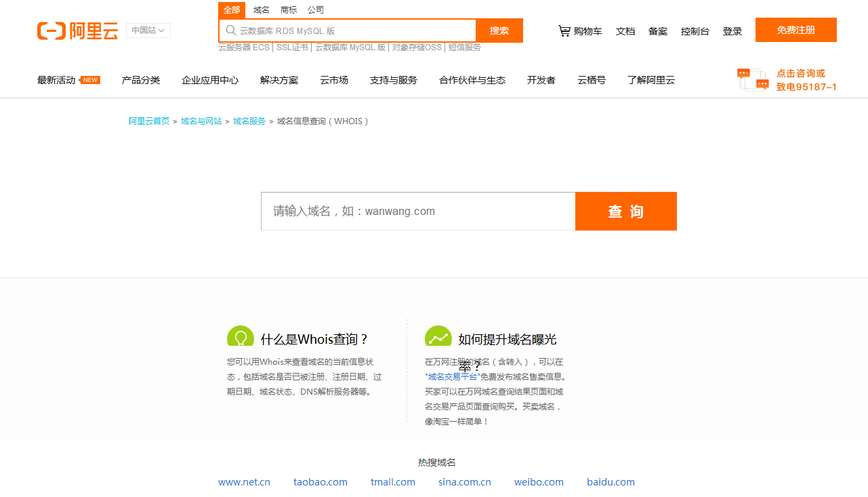Viewport: 868px width, 497px height.
Task: Open the 合作伙伴与生态 menu
Action: click(472, 80)
